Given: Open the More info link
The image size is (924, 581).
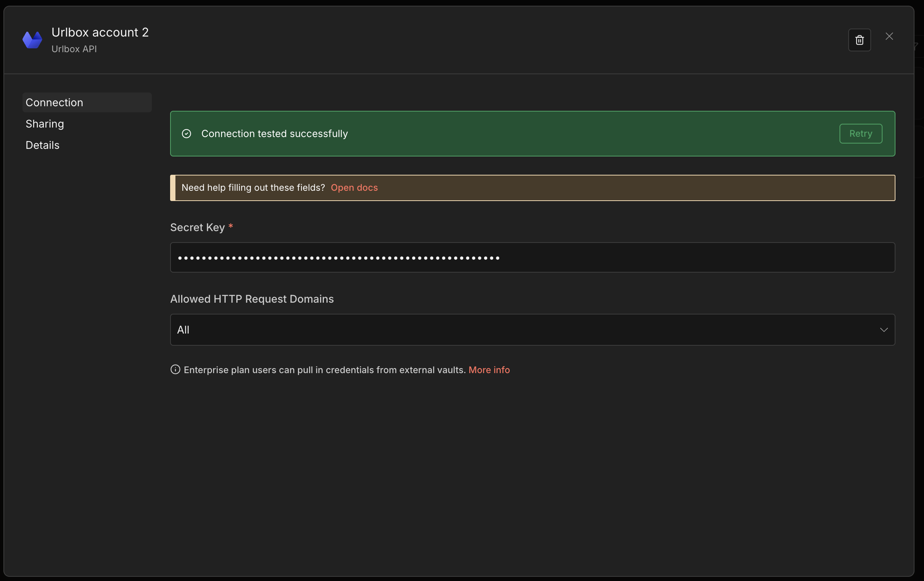Looking at the screenshot, I should point(489,370).
